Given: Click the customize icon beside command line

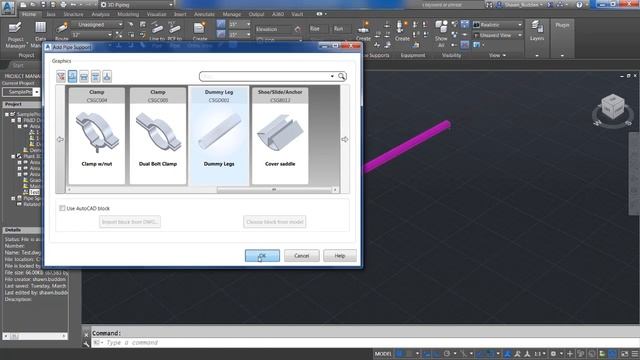Looking at the screenshot, I should (86, 344).
